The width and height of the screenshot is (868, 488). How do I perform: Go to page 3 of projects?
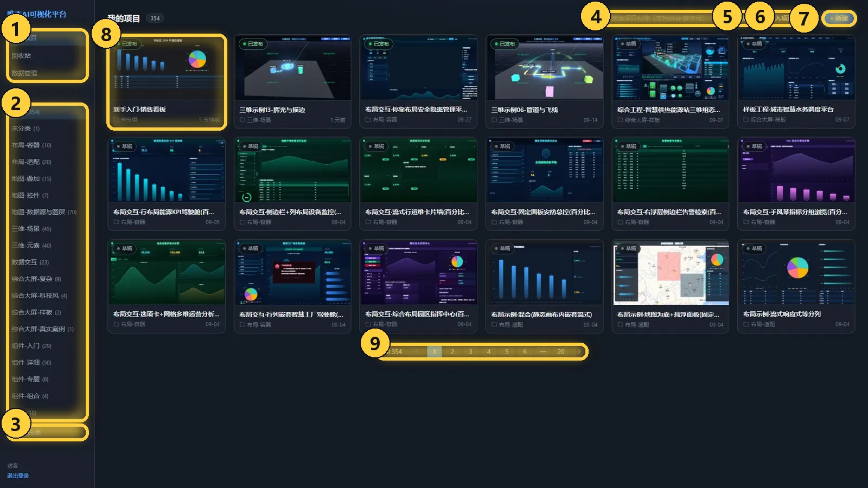tap(470, 352)
